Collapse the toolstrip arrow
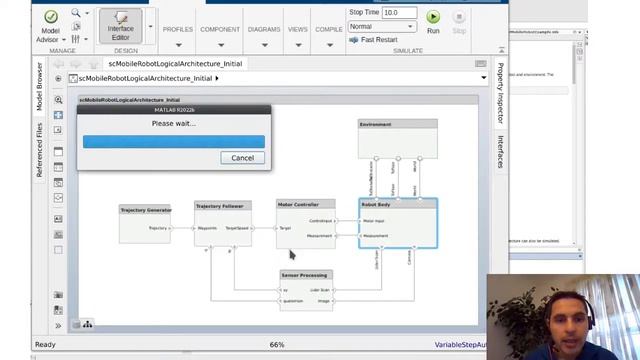 click(501, 50)
